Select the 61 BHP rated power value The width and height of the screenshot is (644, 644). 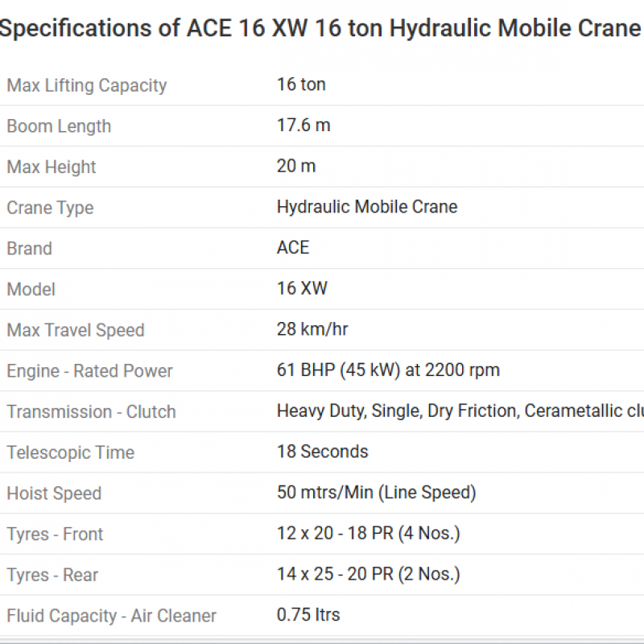tap(388, 370)
